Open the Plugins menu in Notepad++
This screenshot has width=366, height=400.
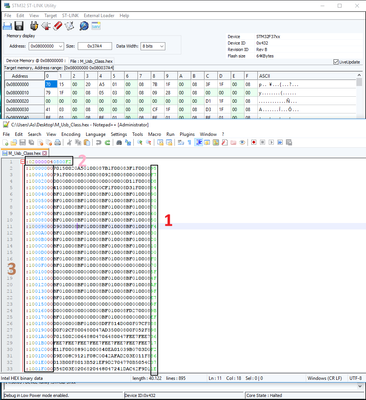pyautogui.click(x=187, y=134)
